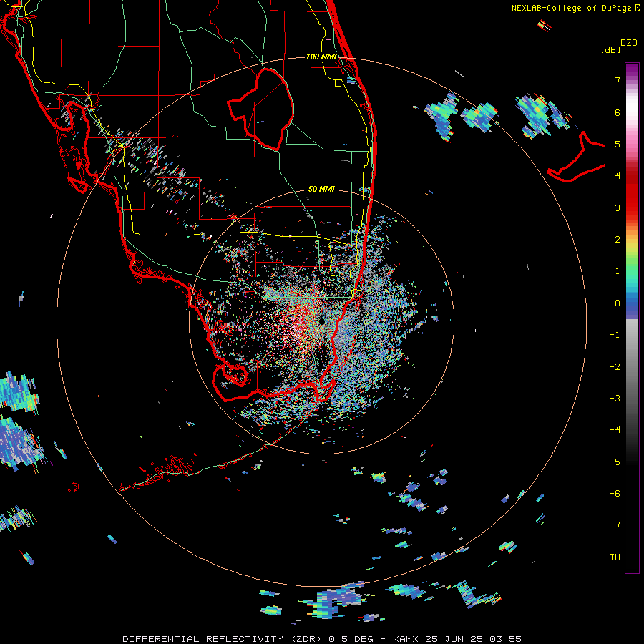Click the 0 value on the color scale
The width and height of the screenshot is (644, 644).
tap(618, 303)
